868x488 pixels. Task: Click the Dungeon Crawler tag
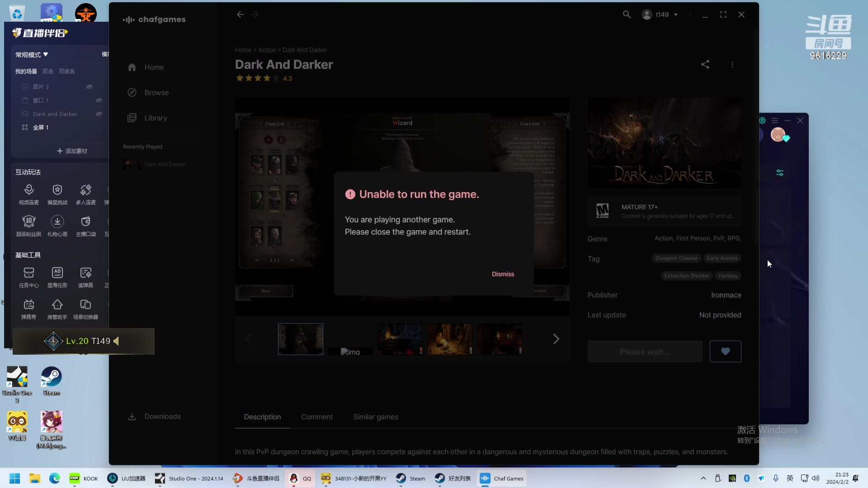click(x=676, y=258)
